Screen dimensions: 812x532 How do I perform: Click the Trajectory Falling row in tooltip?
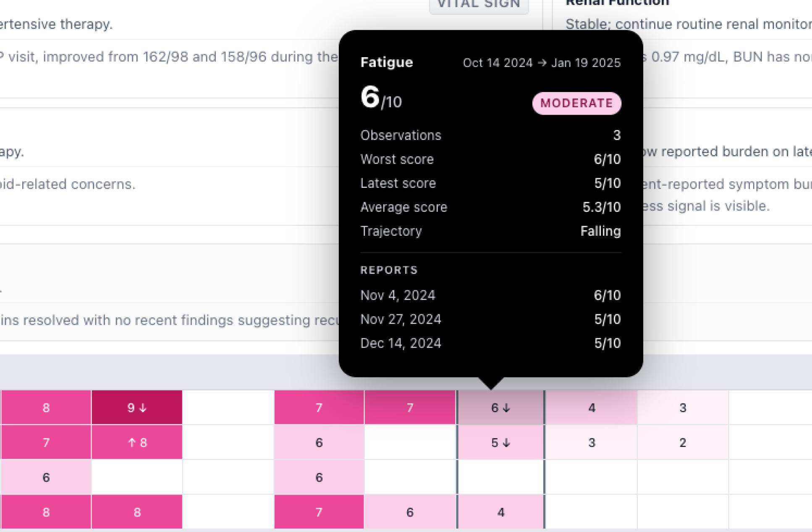click(490, 231)
